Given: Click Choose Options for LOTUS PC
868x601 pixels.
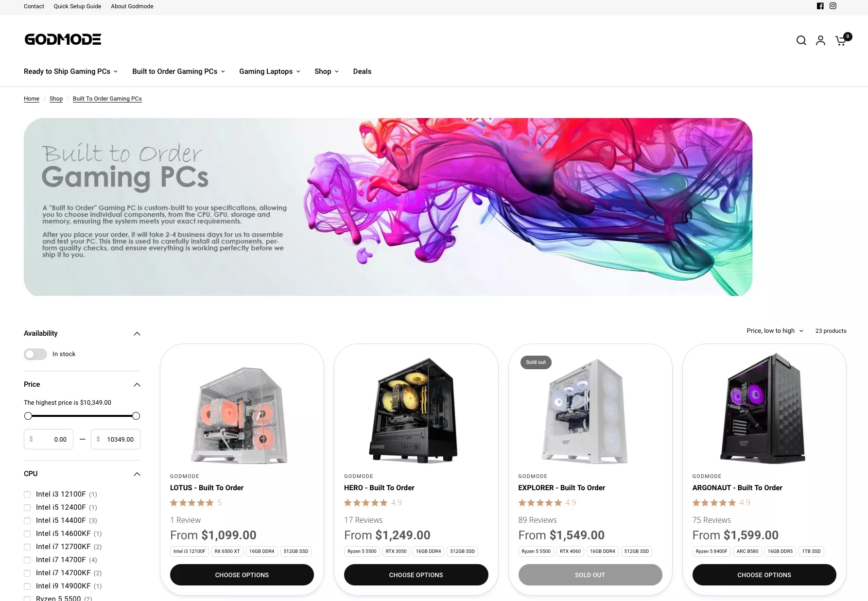Looking at the screenshot, I should click(242, 575).
